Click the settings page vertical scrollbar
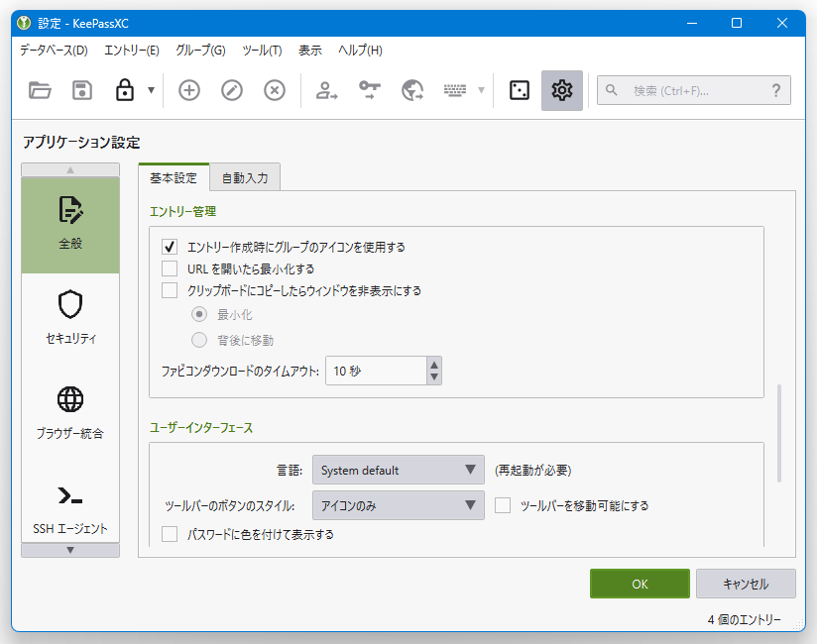Viewport: 817px width, 644px height. [779, 433]
